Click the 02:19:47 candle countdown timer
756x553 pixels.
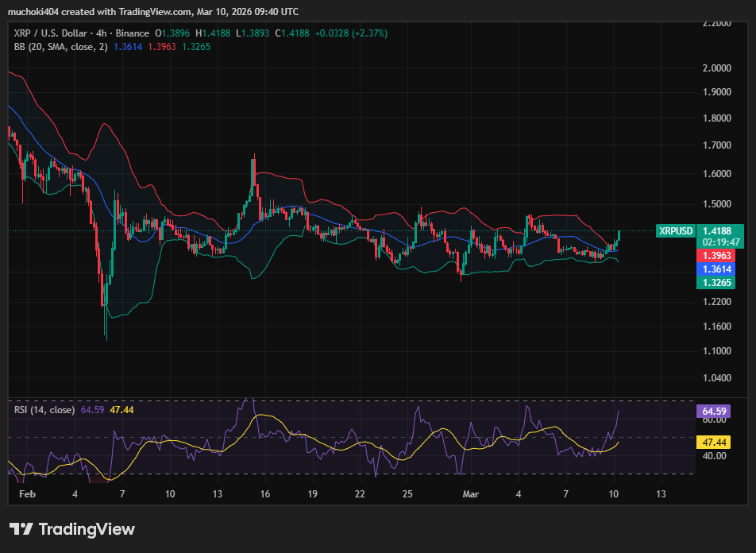tap(721, 242)
